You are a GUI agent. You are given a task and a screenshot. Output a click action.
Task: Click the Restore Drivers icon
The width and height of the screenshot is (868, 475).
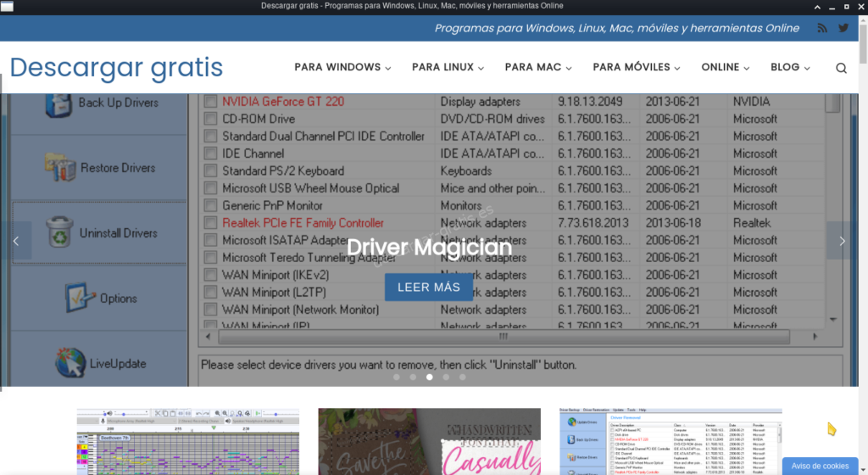point(60,167)
